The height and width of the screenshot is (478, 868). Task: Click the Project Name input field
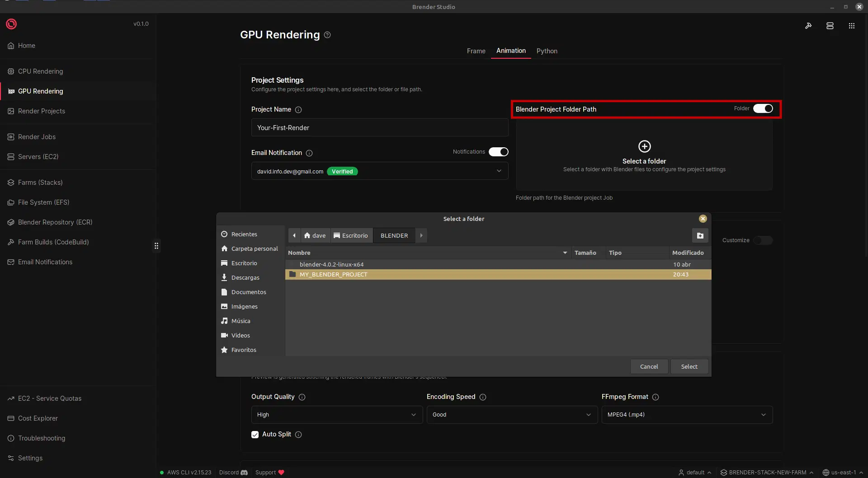[x=379, y=128]
